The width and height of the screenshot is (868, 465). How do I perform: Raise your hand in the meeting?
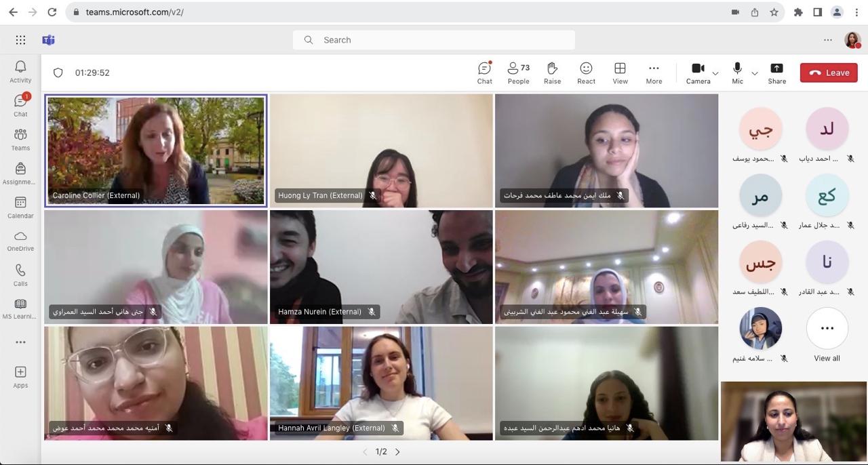point(552,73)
